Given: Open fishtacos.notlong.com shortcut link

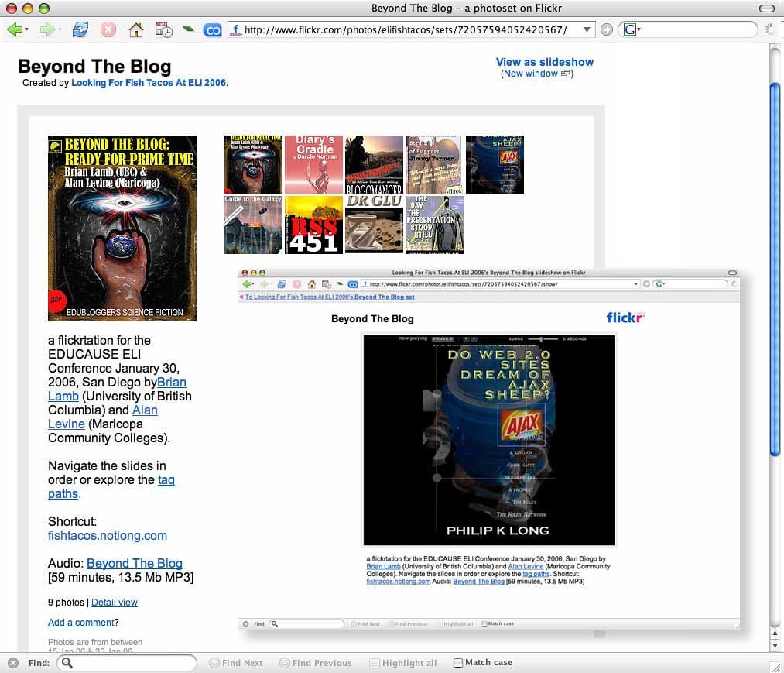Looking at the screenshot, I should (x=108, y=535).
